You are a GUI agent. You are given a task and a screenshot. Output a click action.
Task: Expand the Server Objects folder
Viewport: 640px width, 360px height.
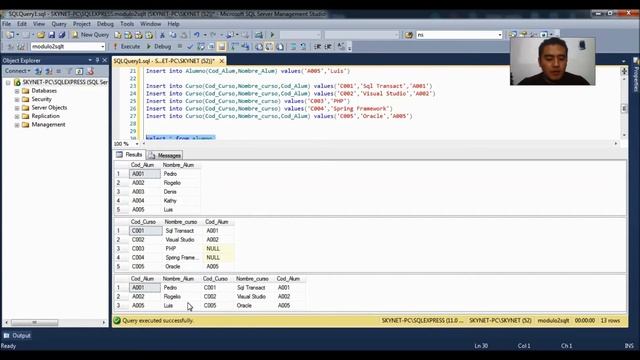(17, 108)
